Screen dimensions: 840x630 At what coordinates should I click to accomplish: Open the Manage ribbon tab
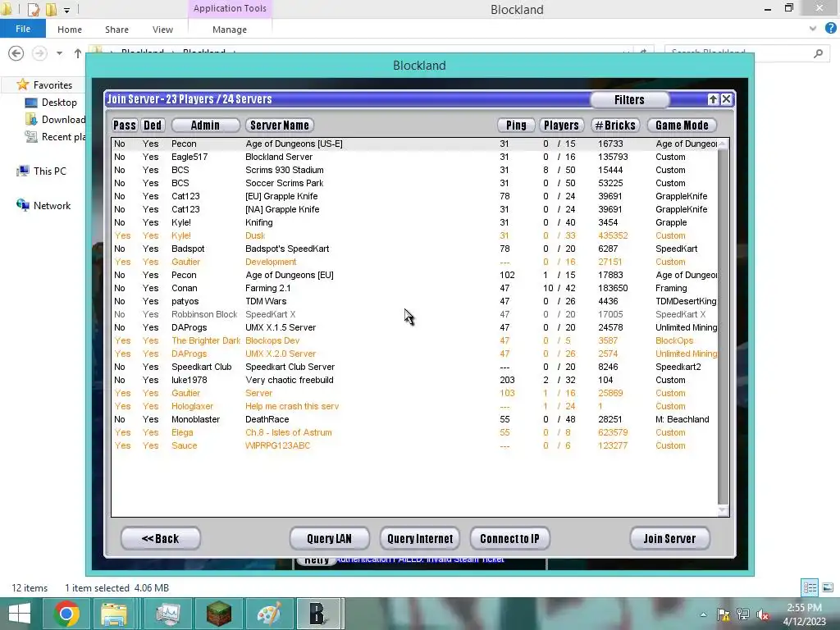click(230, 30)
